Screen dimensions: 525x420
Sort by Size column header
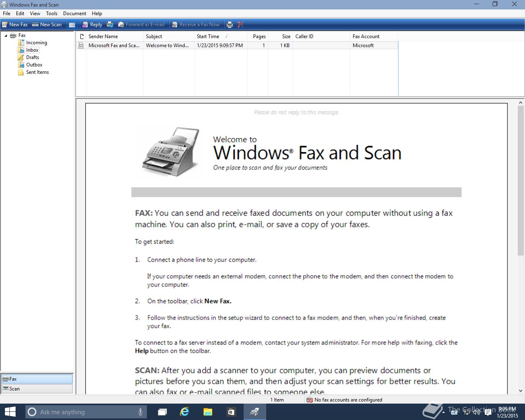(x=280, y=37)
